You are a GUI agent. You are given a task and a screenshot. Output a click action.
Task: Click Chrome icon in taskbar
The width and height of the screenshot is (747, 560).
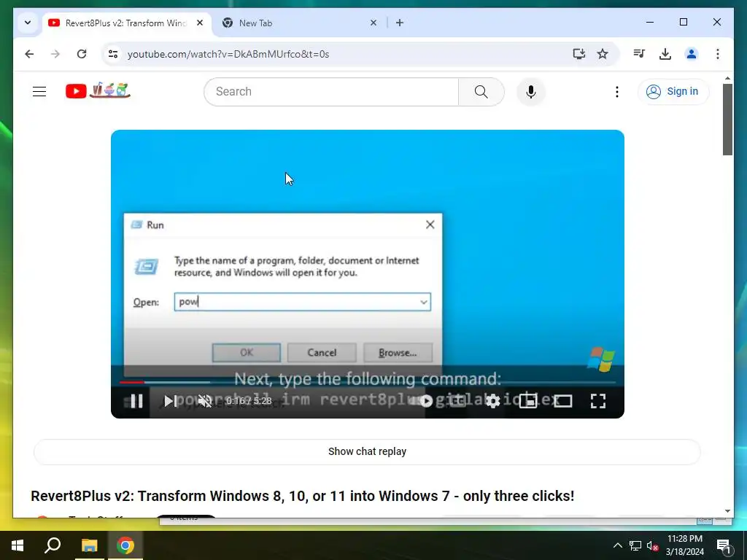[x=125, y=545]
